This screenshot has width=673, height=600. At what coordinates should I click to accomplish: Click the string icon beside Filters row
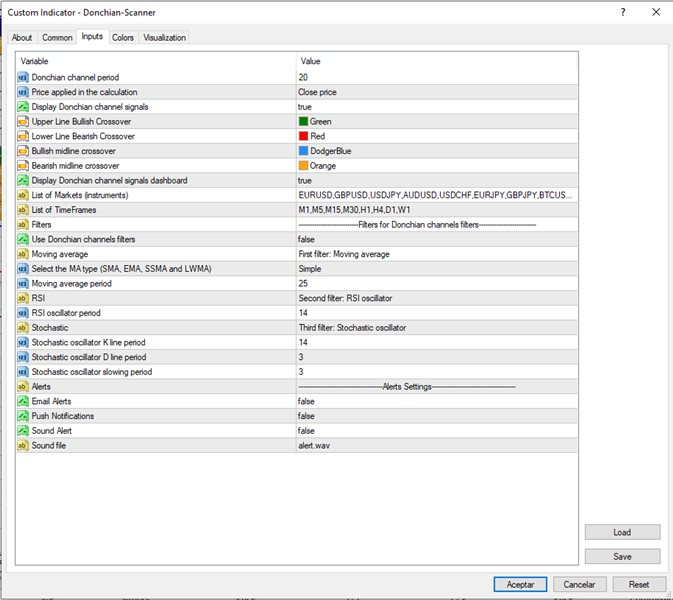[23, 225]
